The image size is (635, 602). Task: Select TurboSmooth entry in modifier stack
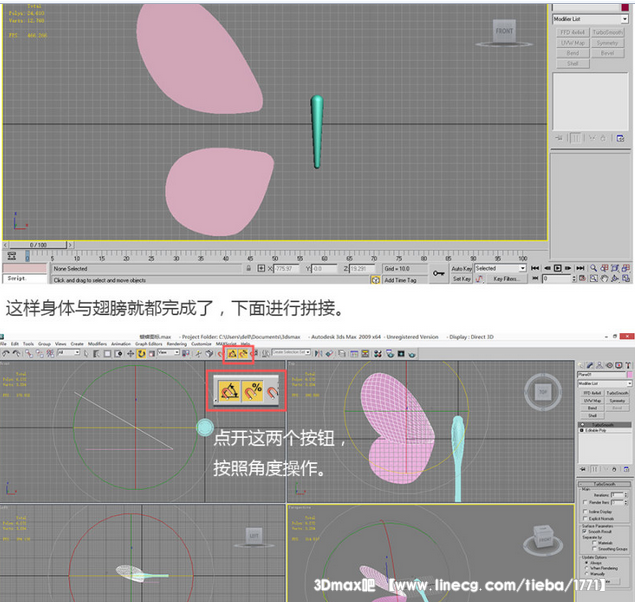(x=605, y=425)
